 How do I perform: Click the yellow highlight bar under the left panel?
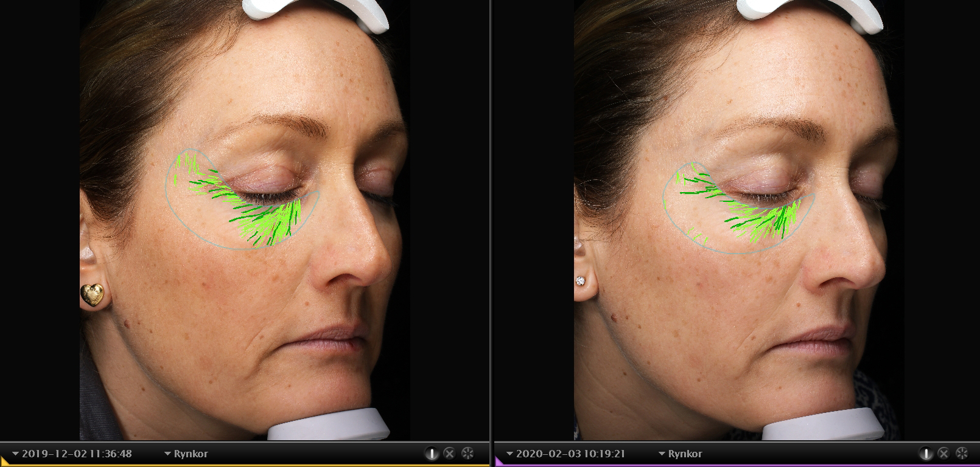click(x=243, y=465)
